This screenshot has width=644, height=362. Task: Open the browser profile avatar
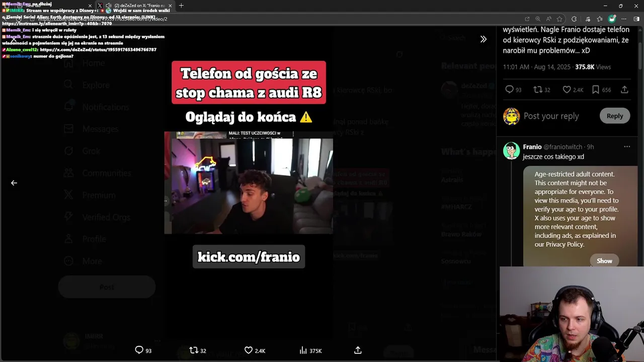[612, 19]
